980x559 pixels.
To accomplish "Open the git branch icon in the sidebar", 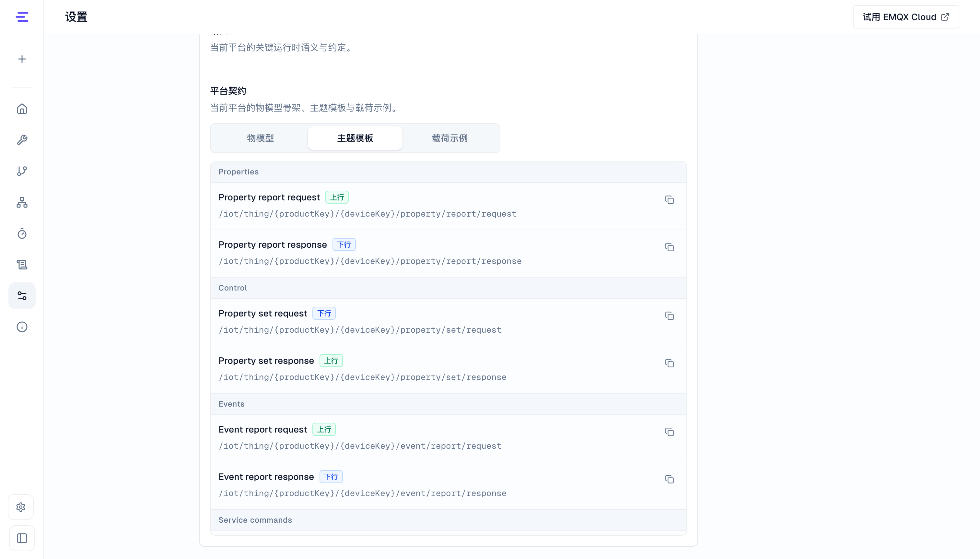I will pos(22,171).
